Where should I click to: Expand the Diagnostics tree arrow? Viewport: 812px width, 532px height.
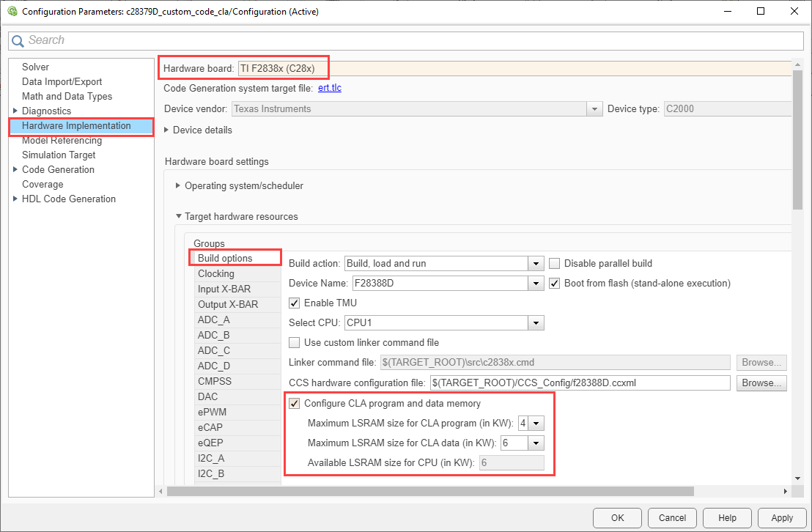[x=15, y=111]
